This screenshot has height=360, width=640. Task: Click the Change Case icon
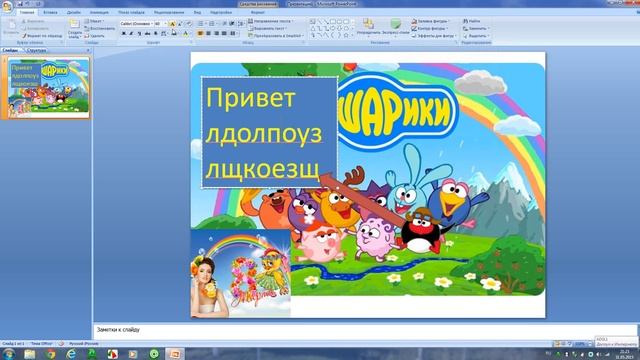[174, 33]
